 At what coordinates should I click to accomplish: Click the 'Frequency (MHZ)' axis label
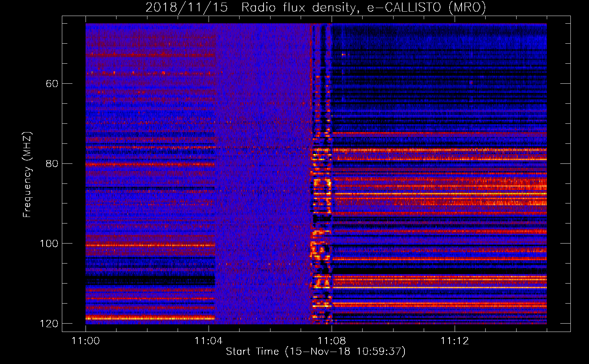click(27, 175)
